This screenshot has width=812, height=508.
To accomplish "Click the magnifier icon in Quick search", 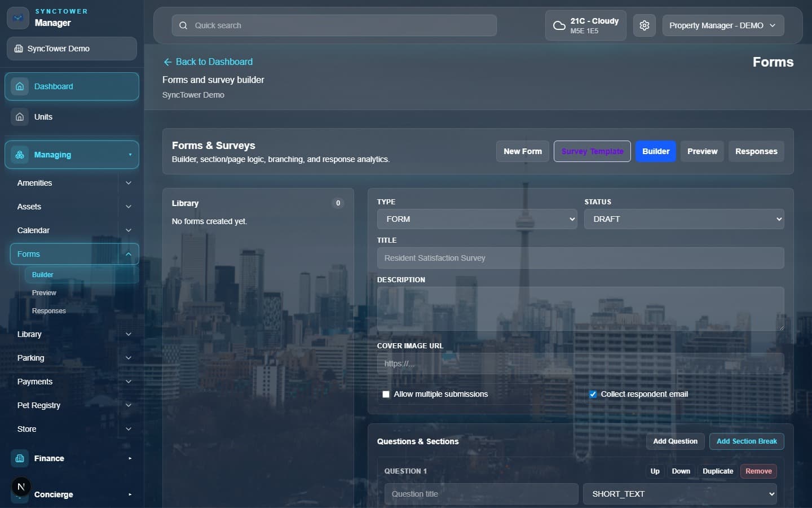I will pyautogui.click(x=183, y=25).
